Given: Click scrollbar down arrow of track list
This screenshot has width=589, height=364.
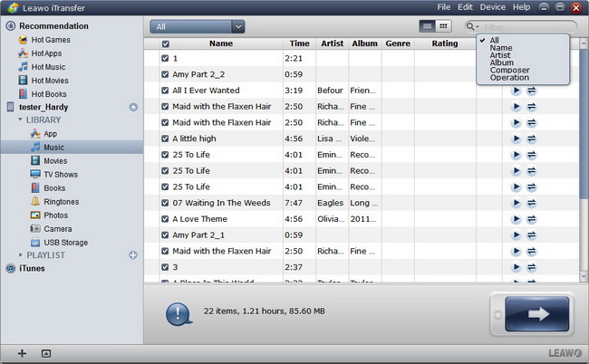Looking at the screenshot, I should coord(584,276).
